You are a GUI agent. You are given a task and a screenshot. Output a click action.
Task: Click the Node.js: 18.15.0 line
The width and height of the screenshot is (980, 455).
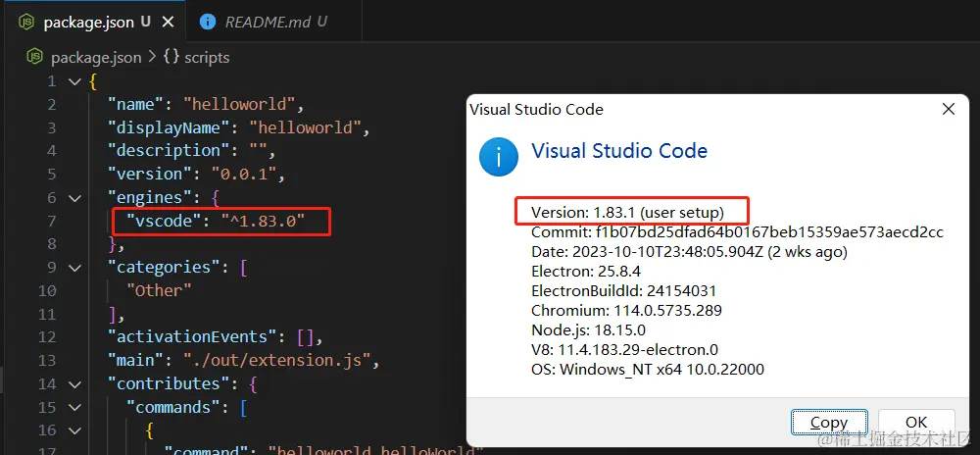[x=588, y=329]
